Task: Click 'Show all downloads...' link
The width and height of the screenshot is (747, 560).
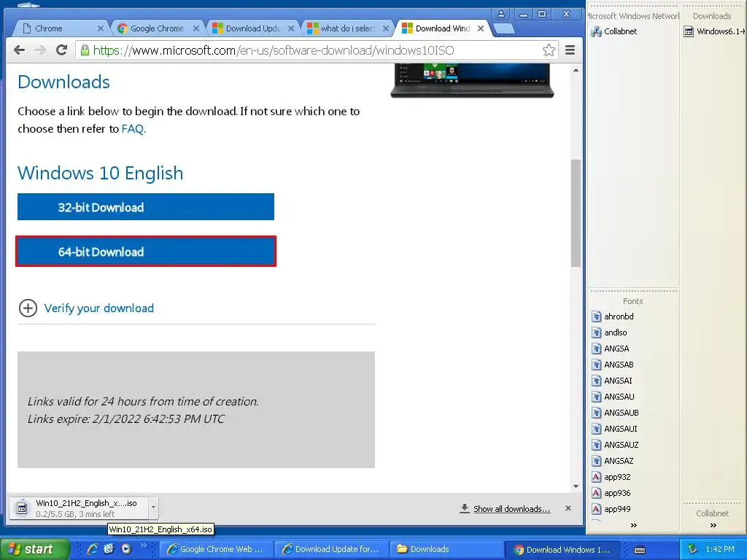Action: pyautogui.click(x=511, y=508)
